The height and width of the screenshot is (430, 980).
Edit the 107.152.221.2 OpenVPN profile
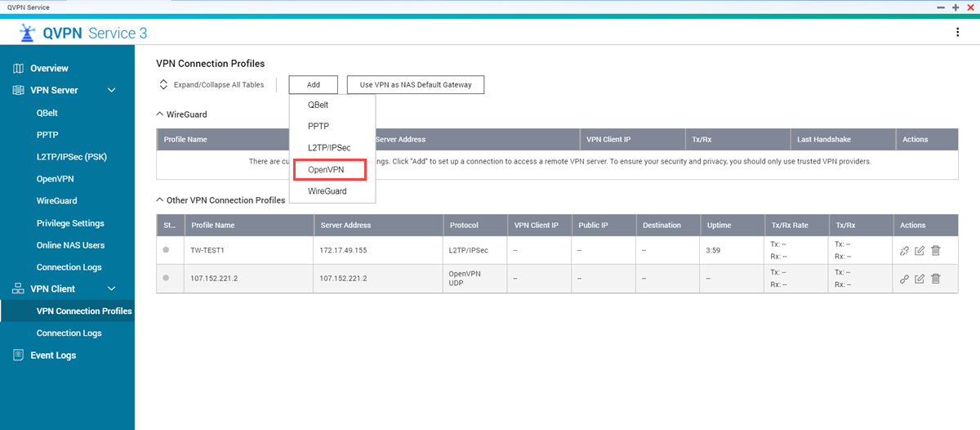[x=920, y=279]
